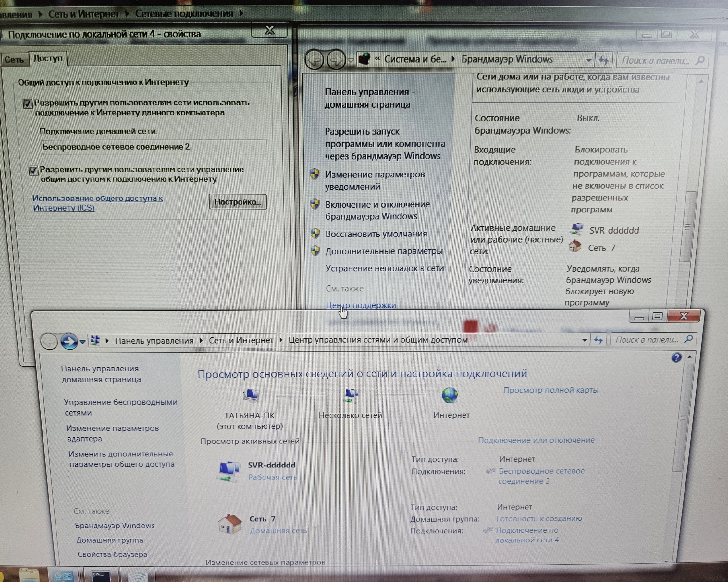Open Готовность к созданию homegroup link
The height and width of the screenshot is (582, 728).
tap(539, 518)
